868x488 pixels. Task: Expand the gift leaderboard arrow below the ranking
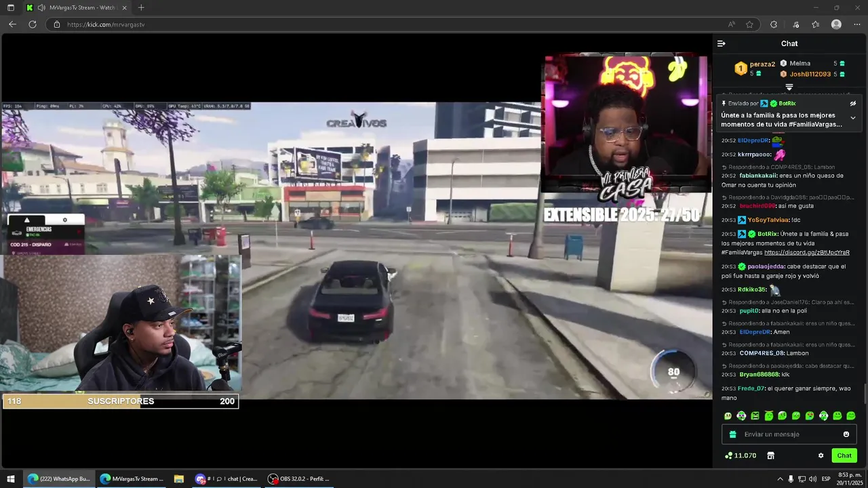click(789, 87)
